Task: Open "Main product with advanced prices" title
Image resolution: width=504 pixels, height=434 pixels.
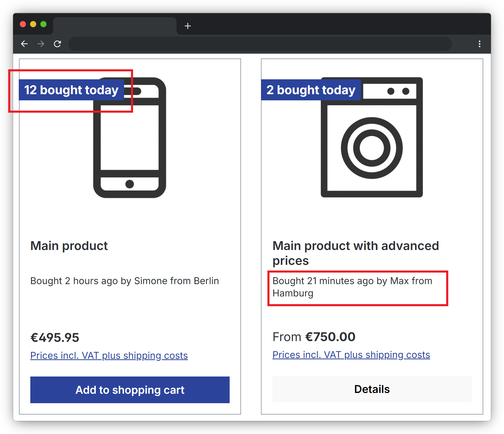Action: pyautogui.click(x=356, y=253)
